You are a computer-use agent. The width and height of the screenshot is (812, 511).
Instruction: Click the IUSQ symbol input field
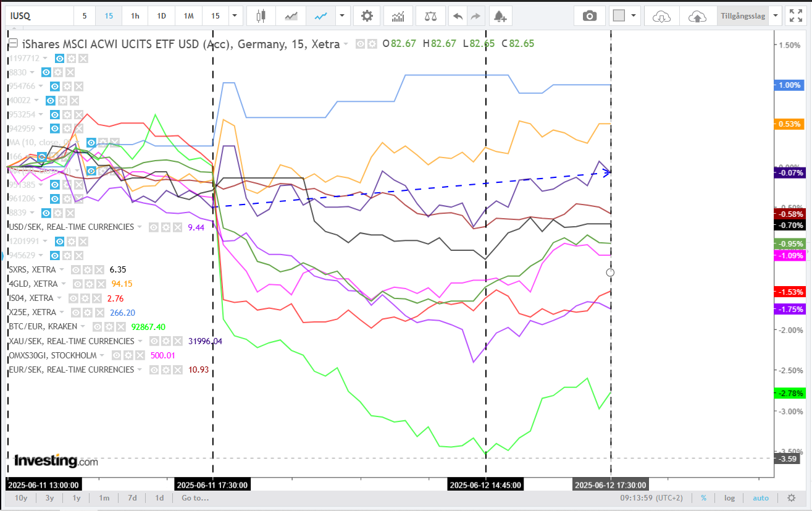coord(37,16)
